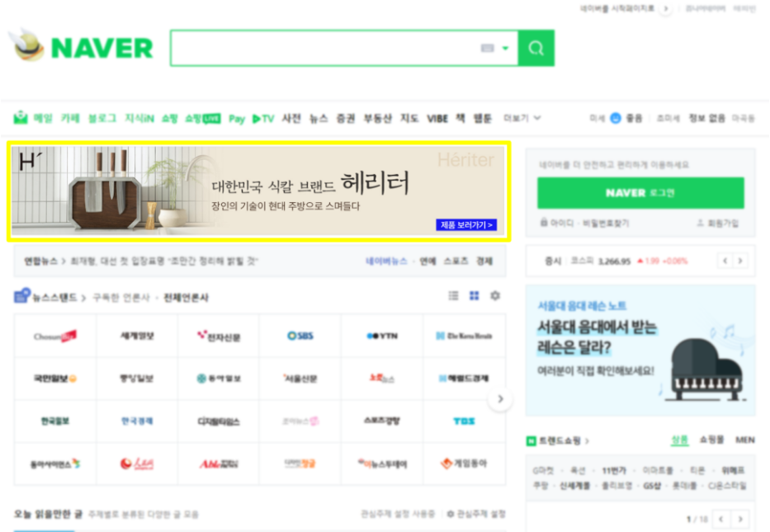Screen dimensions: 770x532
Task: Open the Heriter knife brand banner
Action: click(258, 191)
